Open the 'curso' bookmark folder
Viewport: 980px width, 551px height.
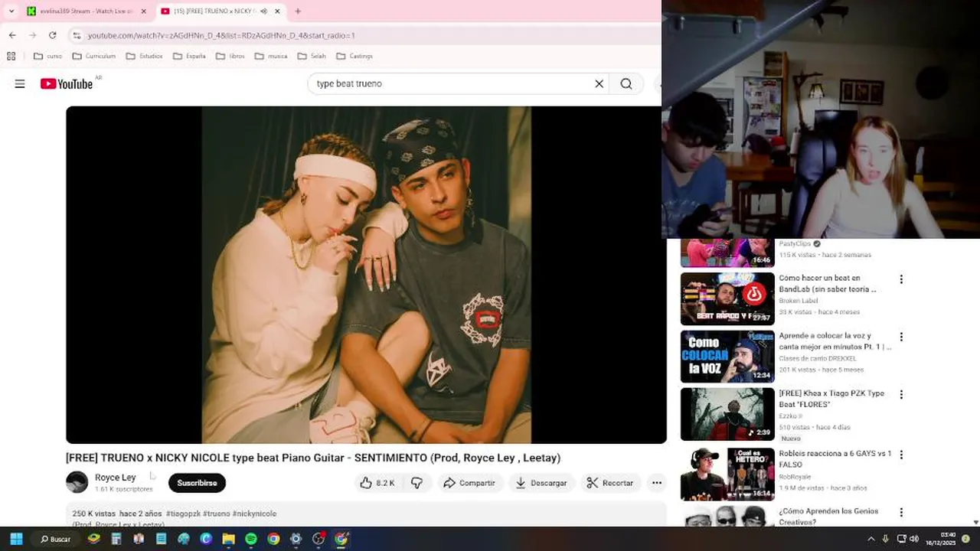47,56
